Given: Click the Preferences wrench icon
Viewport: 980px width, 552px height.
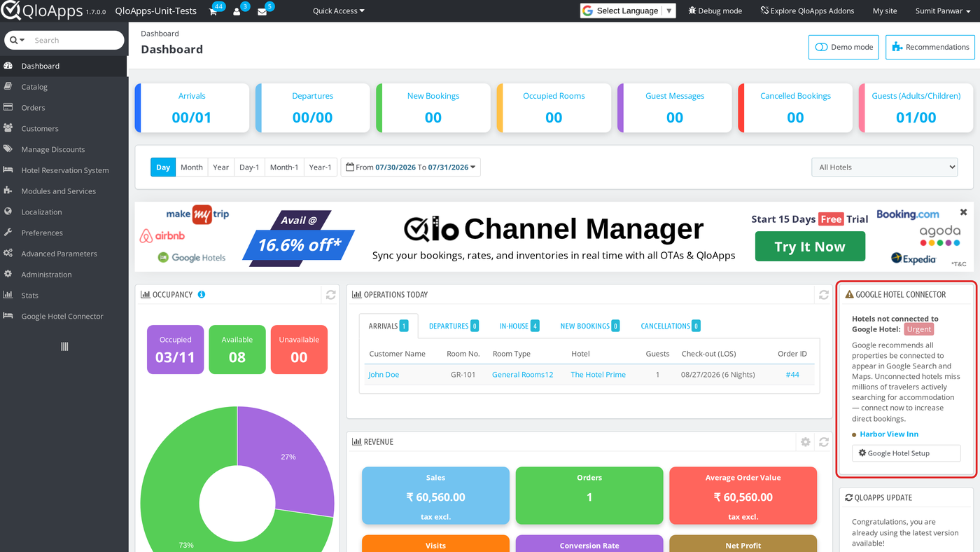Looking at the screenshot, I should (8, 233).
